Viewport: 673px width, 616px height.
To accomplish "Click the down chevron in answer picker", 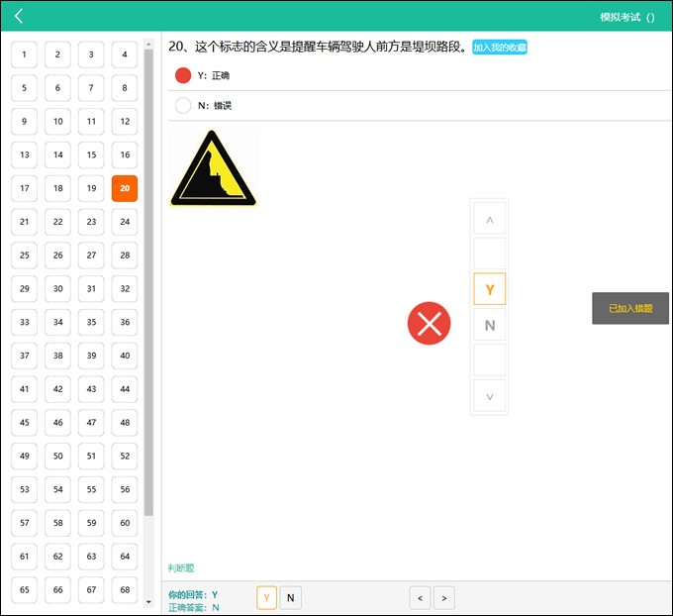I will [x=490, y=396].
